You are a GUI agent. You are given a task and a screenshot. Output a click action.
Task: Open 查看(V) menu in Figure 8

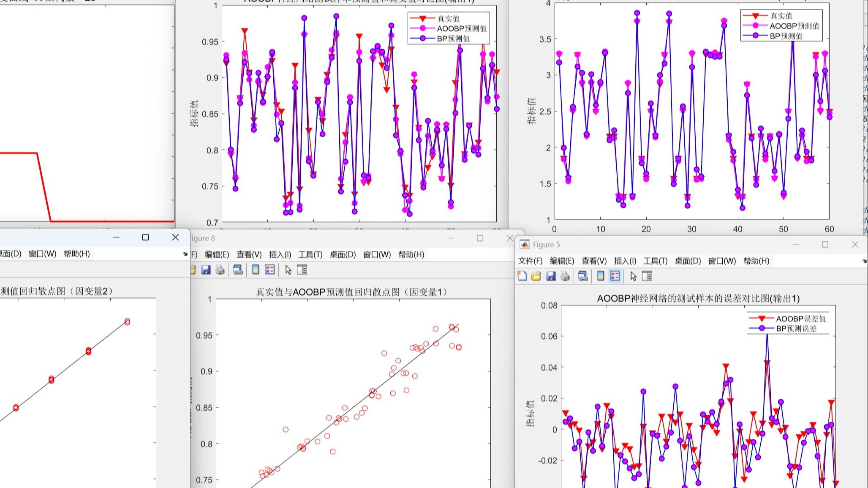pos(249,255)
